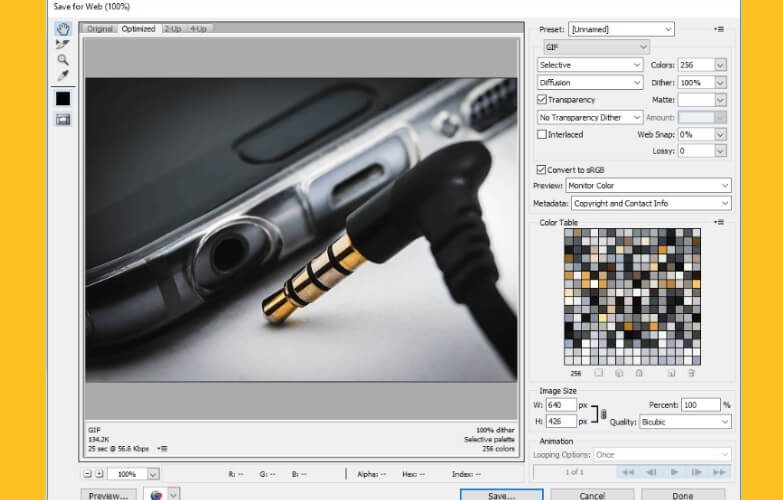Open the Preview Monitor Color dropdown
Image resolution: width=783 pixels, height=500 pixels.
(x=648, y=185)
